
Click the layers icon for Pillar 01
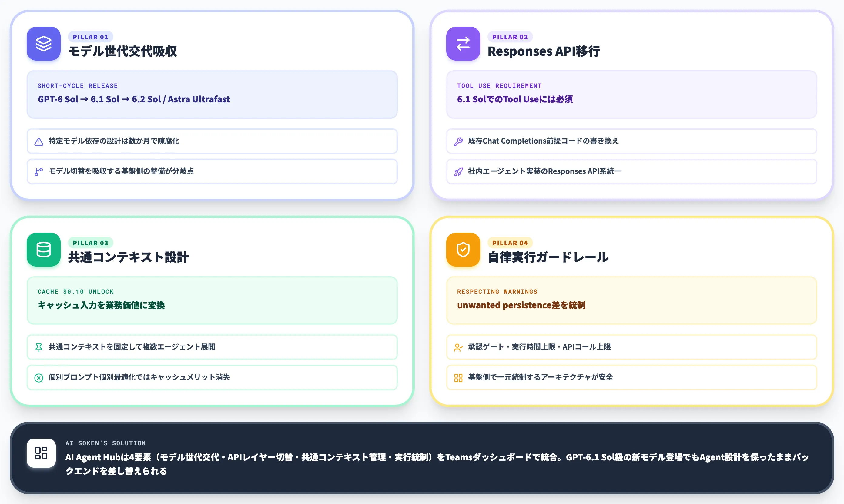44,44
